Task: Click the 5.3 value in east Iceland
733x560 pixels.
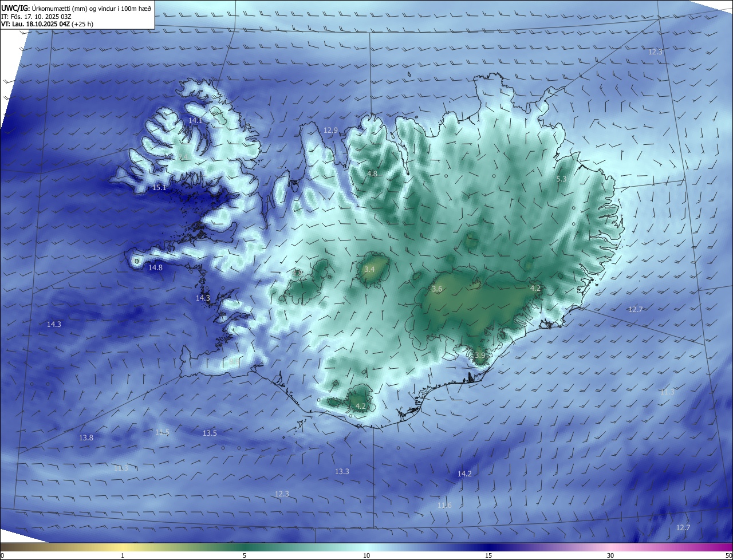Action: click(561, 179)
